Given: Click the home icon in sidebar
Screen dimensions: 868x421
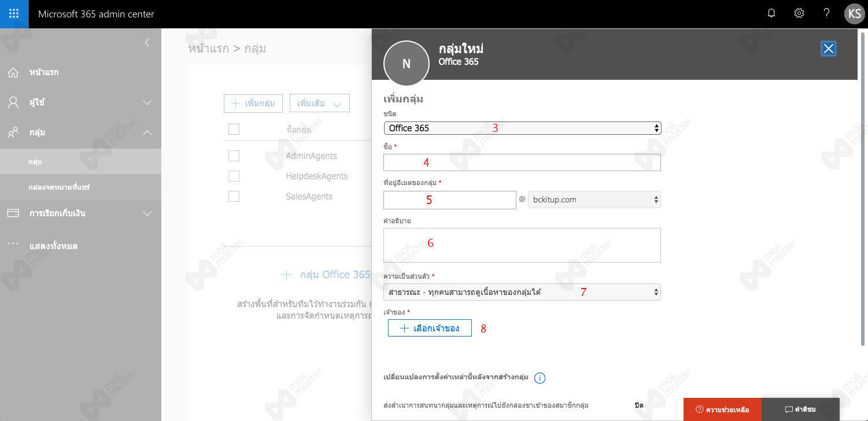Looking at the screenshot, I should [13, 72].
